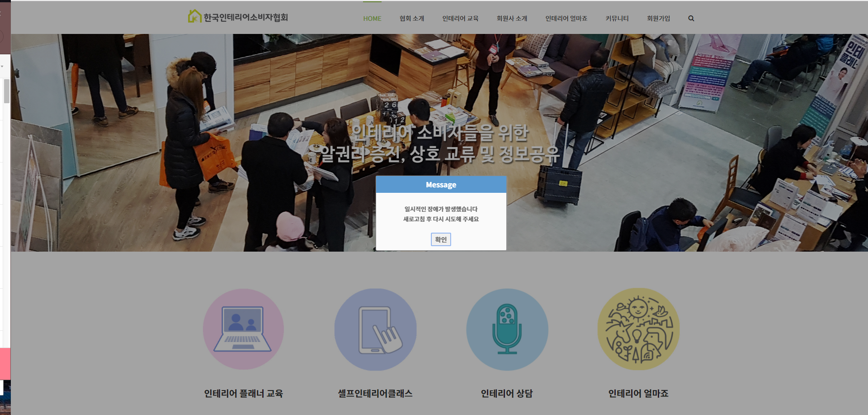Click the microphone icon for 인테리어 상담
The width and height of the screenshot is (868, 415).
click(507, 329)
